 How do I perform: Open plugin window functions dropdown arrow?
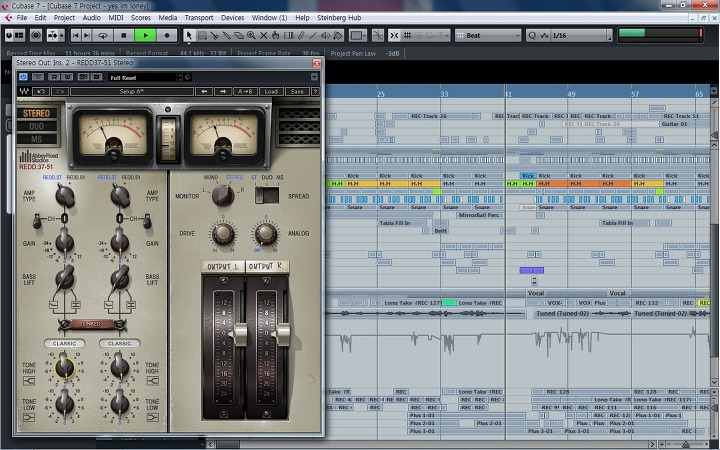coord(314,77)
